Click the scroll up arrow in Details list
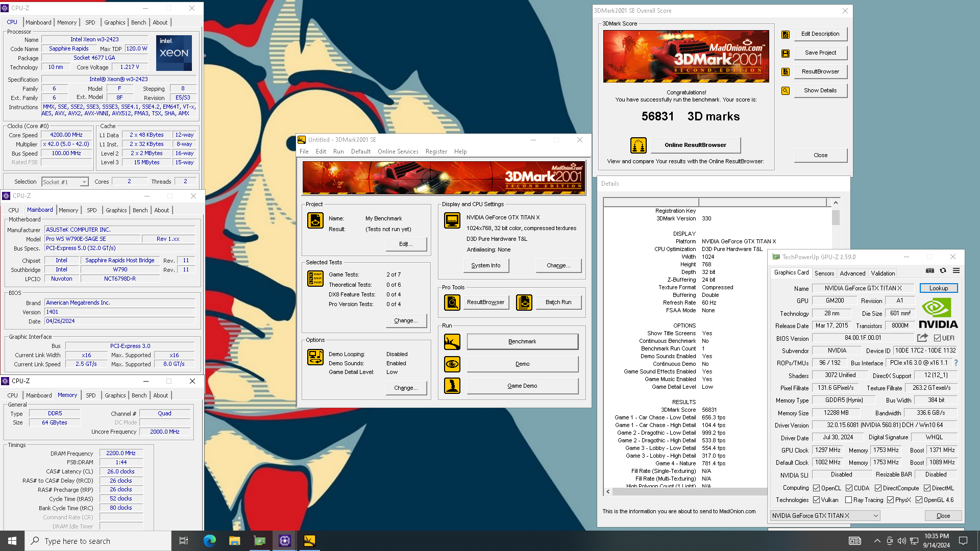The image size is (980, 551). pyautogui.click(x=836, y=203)
